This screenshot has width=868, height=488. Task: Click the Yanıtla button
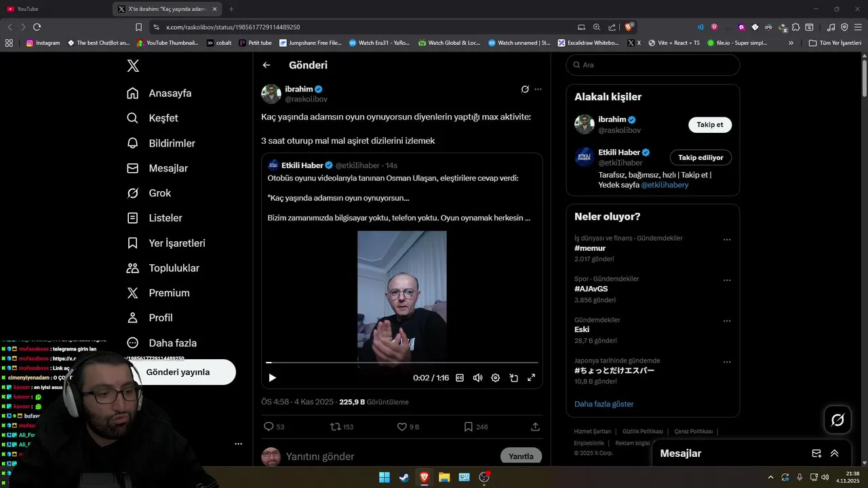tap(521, 456)
